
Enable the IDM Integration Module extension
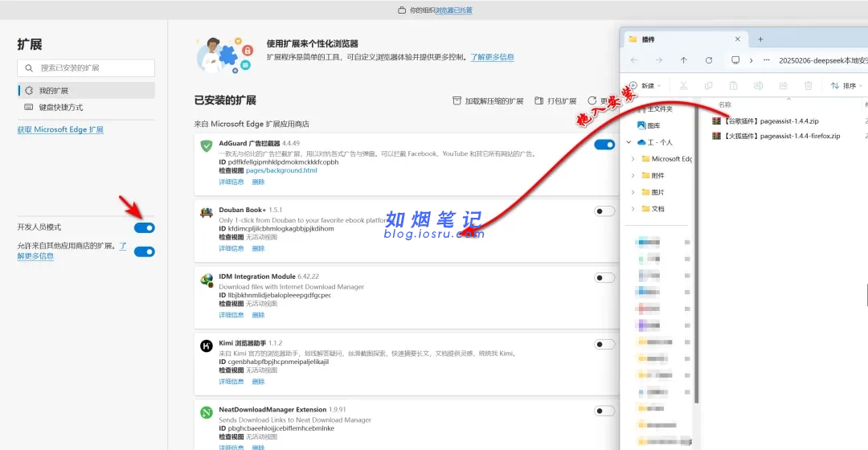604,278
